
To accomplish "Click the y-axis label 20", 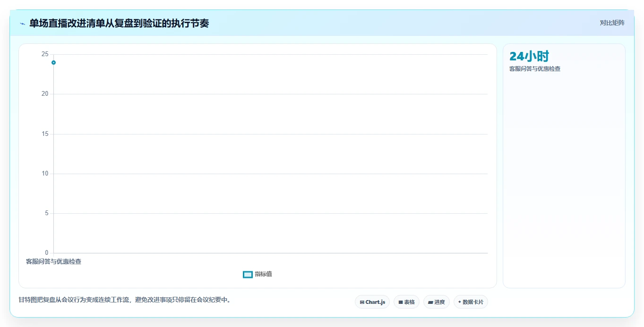I will coord(45,94).
